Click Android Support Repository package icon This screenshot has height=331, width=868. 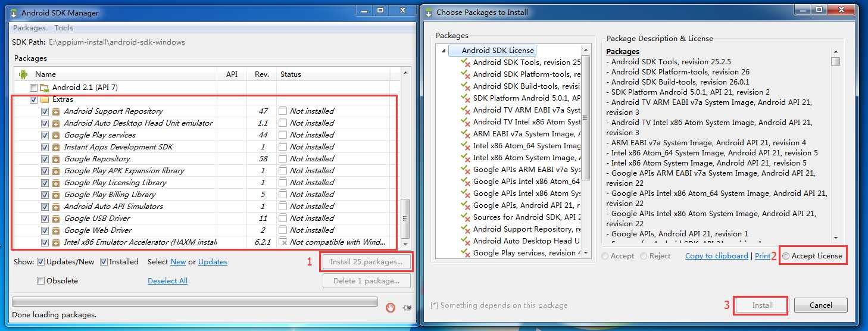(x=56, y=111)
